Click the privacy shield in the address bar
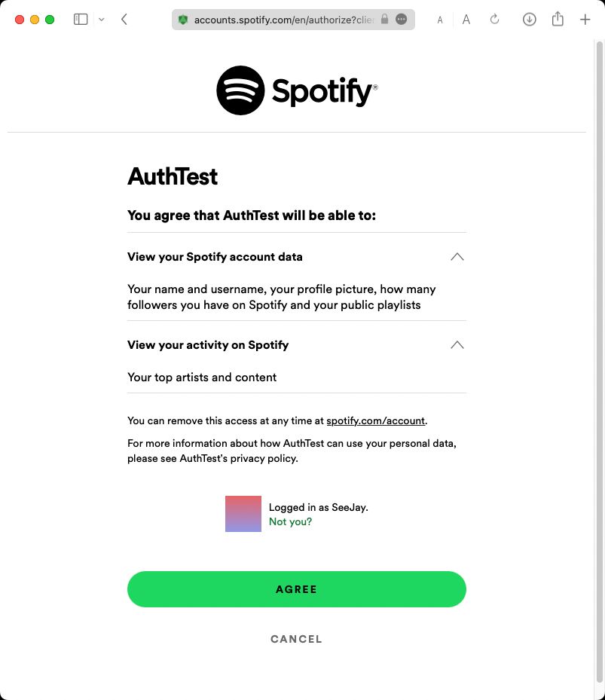 click(183, 20)
